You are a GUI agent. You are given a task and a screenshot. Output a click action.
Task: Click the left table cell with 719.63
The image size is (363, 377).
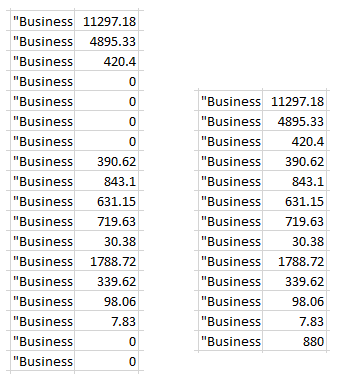pyautogui.click(x=106, y=221)
